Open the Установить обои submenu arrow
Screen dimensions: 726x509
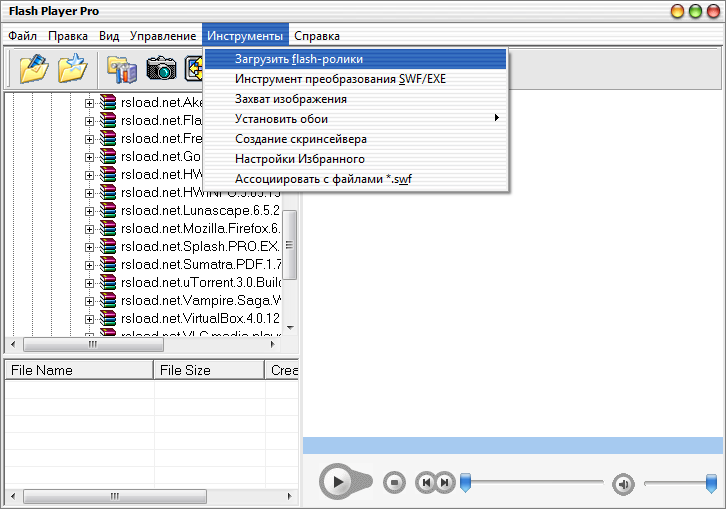[496, 118]
